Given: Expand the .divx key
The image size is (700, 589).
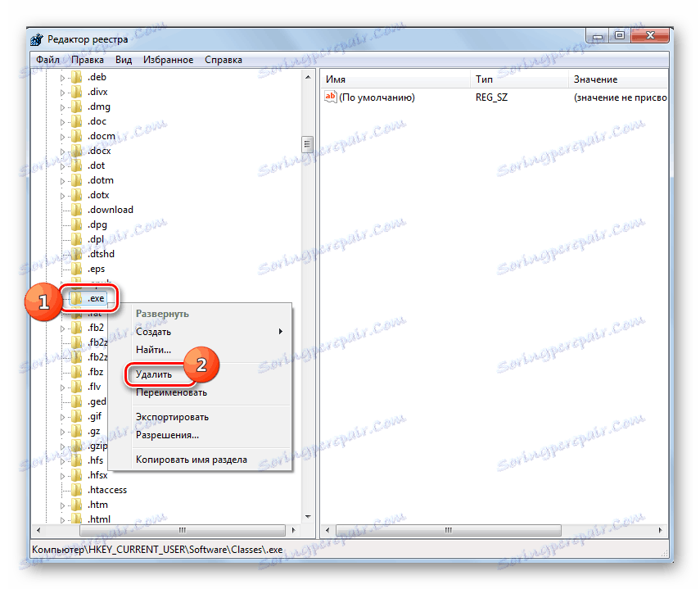Looking at the screenshot, I should click(x=62, y=93).
